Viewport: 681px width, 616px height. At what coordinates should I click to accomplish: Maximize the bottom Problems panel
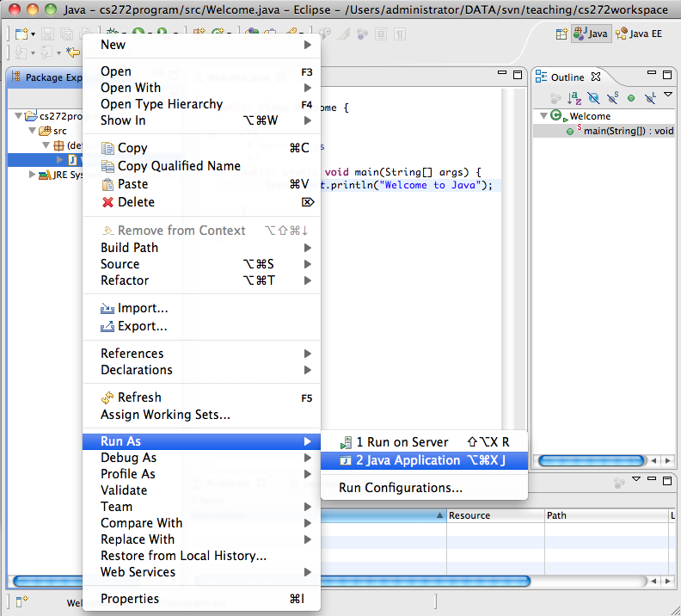667,480
